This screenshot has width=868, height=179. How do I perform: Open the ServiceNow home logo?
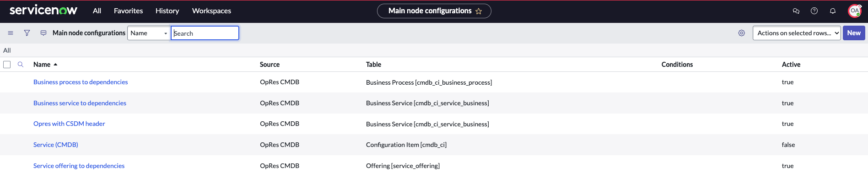click(43, 10)
